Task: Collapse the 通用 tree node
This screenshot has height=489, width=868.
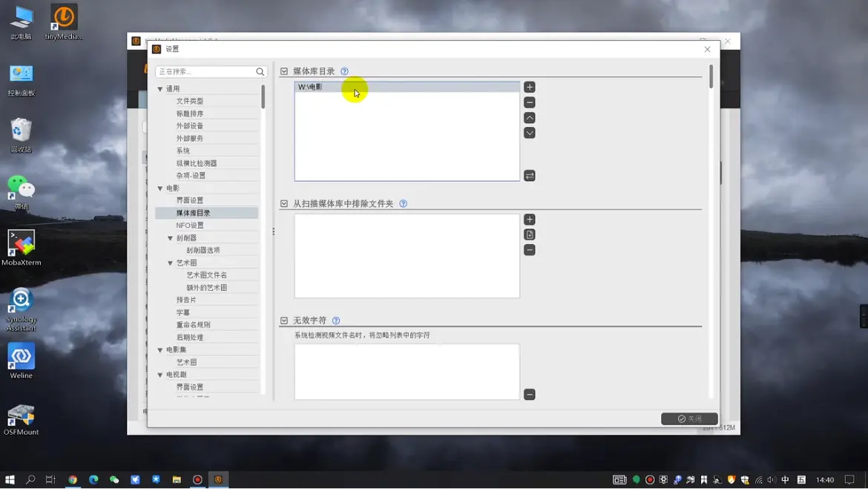Action: point(160,89)
